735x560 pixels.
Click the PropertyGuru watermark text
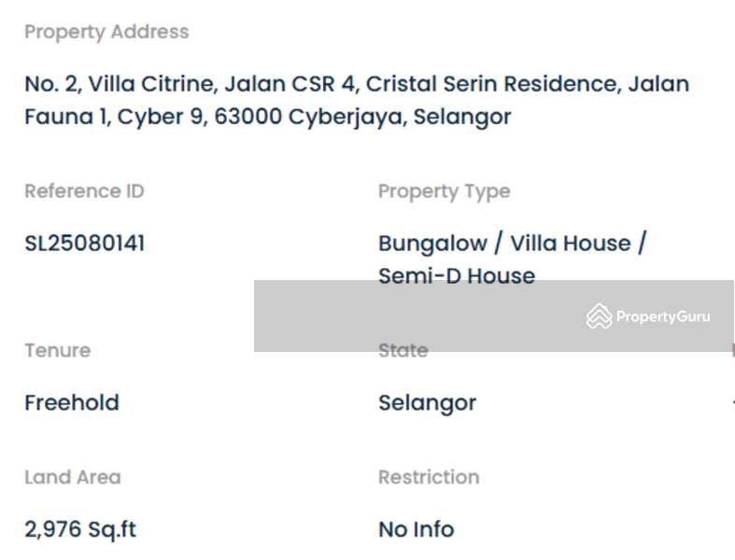click(x=662, y=317)
